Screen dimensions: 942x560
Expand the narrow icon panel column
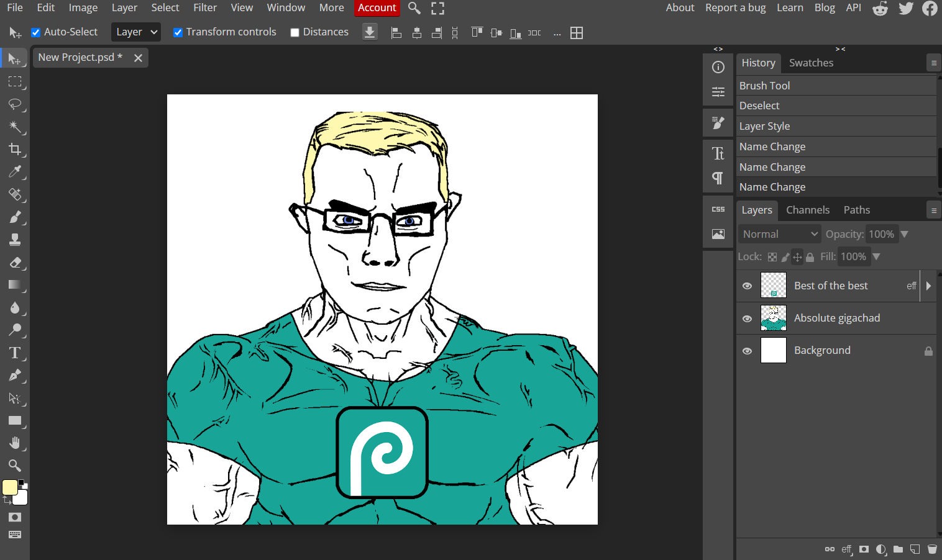718,49
